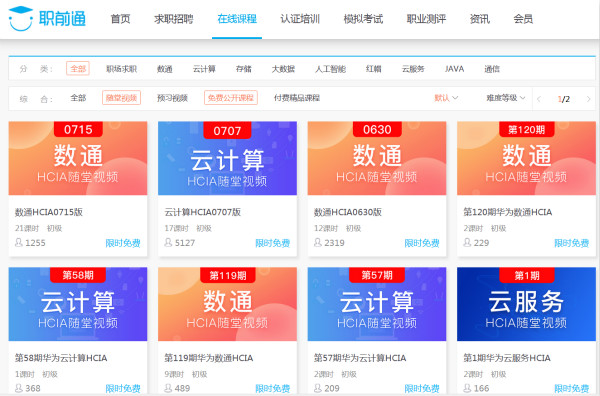Click 限时免费 on the 第120期华为数通HCIA card
This screenshot has height=396, width=600.
pos(571,243)
